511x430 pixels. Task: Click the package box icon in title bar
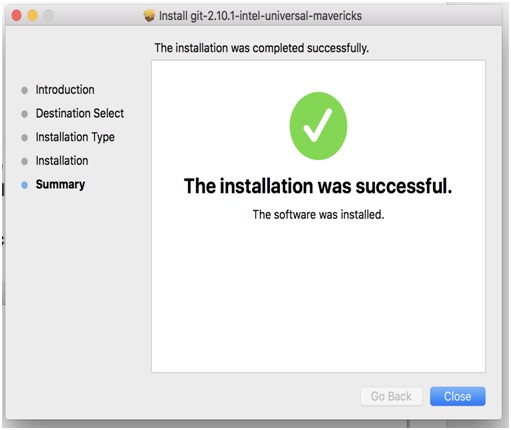pos(149,16)
